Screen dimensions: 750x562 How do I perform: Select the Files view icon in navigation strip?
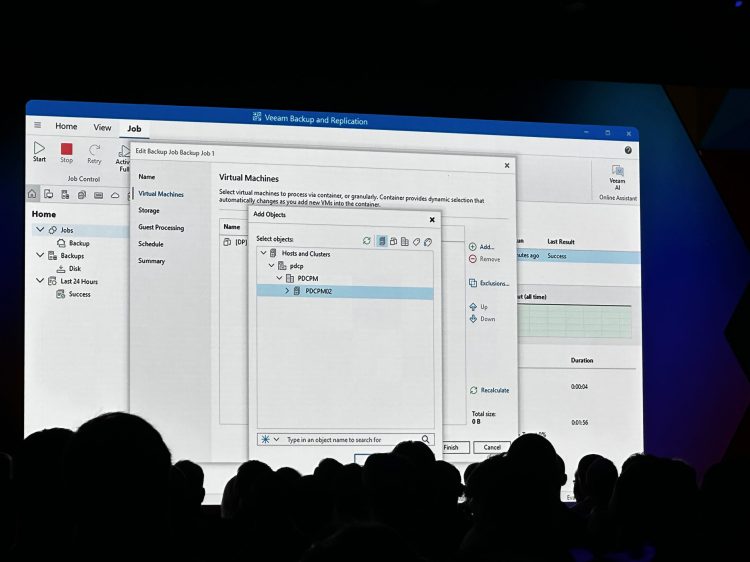coord(82,195)
